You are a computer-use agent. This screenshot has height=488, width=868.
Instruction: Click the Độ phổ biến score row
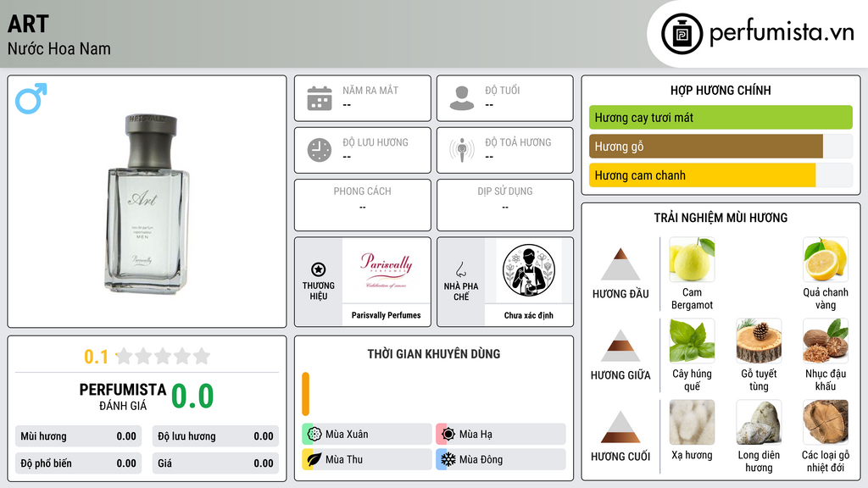coord(79,463)
